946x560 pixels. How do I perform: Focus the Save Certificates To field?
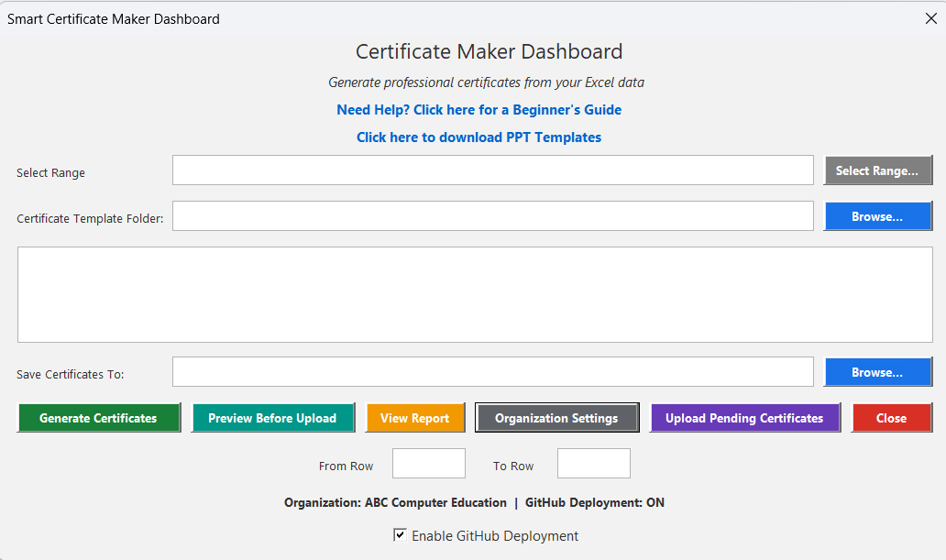click(x=493, y=372)
